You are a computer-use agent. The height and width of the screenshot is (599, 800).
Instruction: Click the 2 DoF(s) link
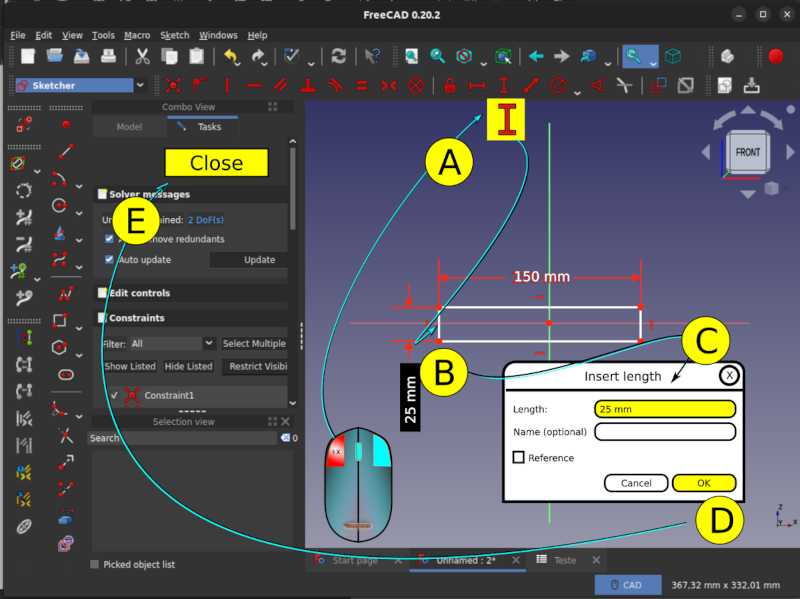pos(206,220)
